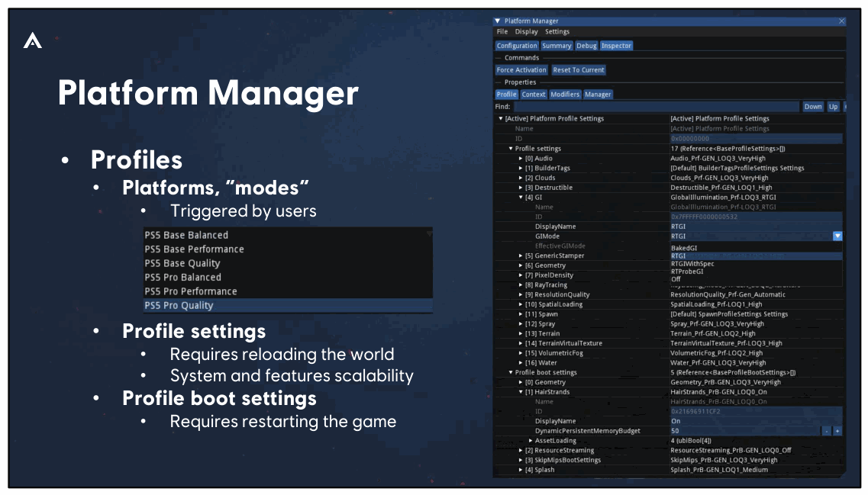Image resolution: width=868 pixels, height=495 pixels.
Task: Select the Profile properties tab
Action: (506, 95)
